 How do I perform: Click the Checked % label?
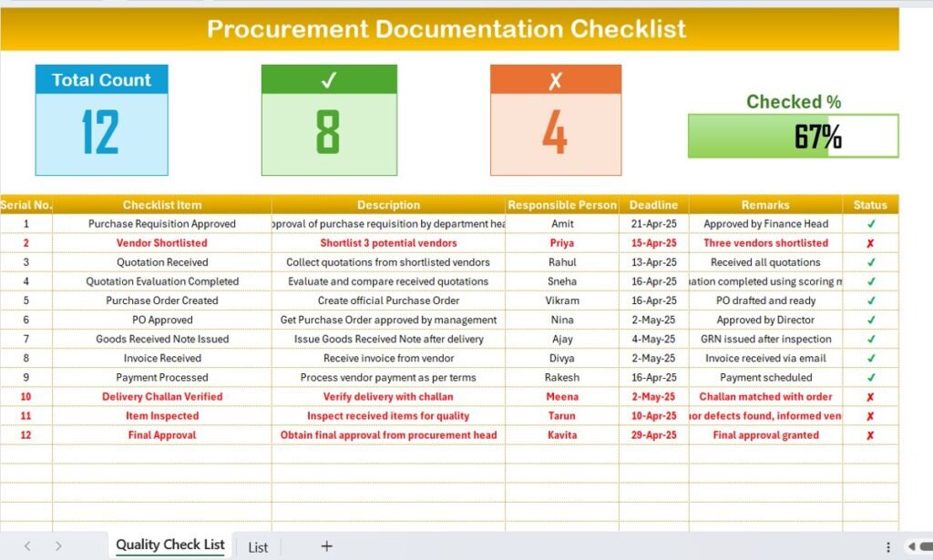pos(793,101)
